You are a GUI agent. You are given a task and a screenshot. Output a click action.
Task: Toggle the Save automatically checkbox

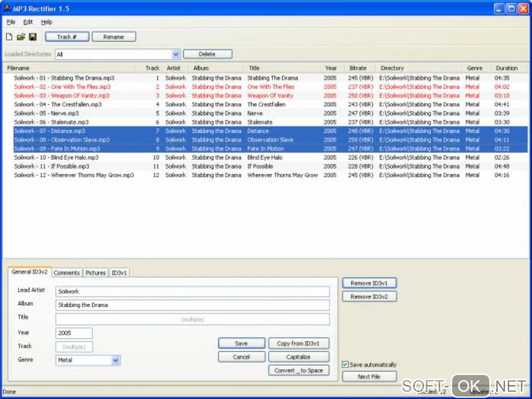point(345,365)
